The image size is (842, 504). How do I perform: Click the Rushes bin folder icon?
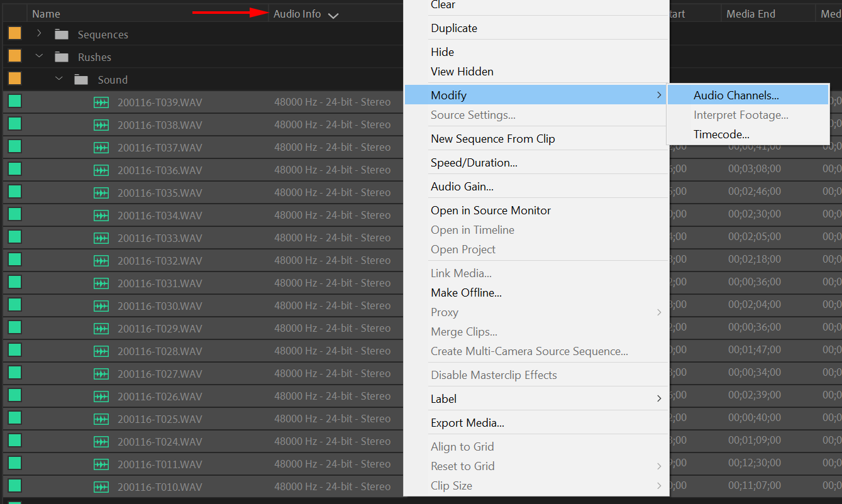(60, 55)
